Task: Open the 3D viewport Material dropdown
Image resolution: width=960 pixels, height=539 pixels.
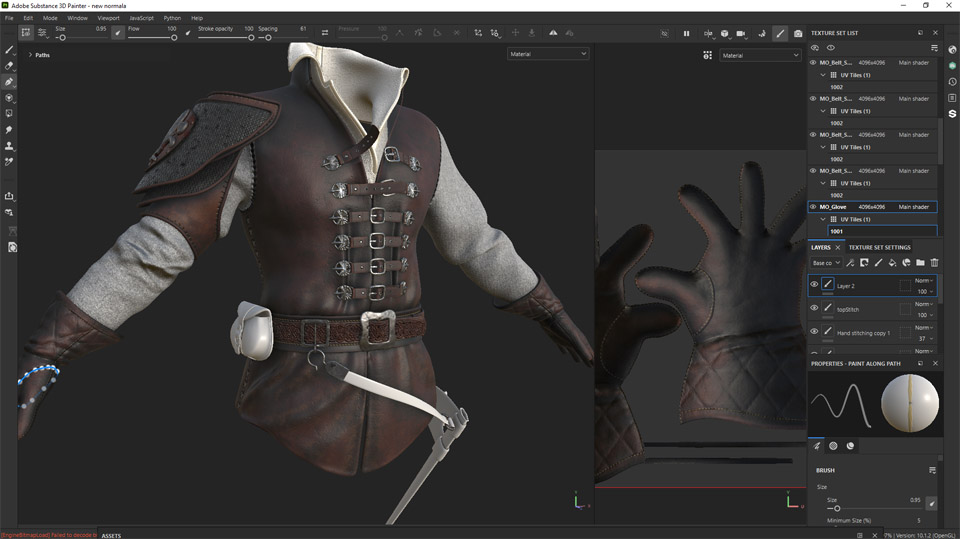Action: tap(548, 54)
